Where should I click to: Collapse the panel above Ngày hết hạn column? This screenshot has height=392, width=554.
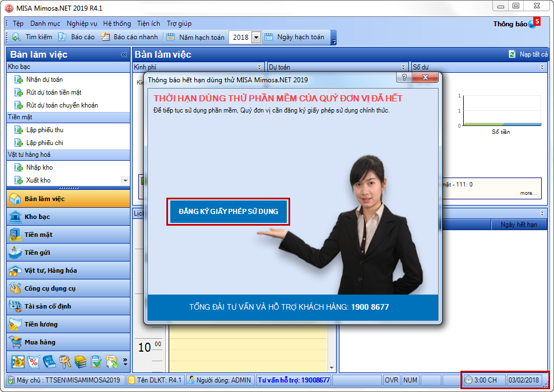[x=542, y=213]
